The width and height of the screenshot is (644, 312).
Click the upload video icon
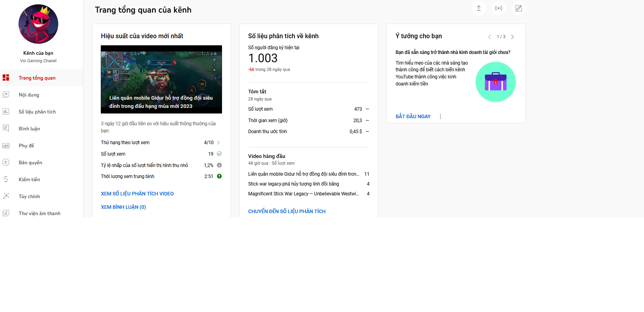[x=479, y=8]
